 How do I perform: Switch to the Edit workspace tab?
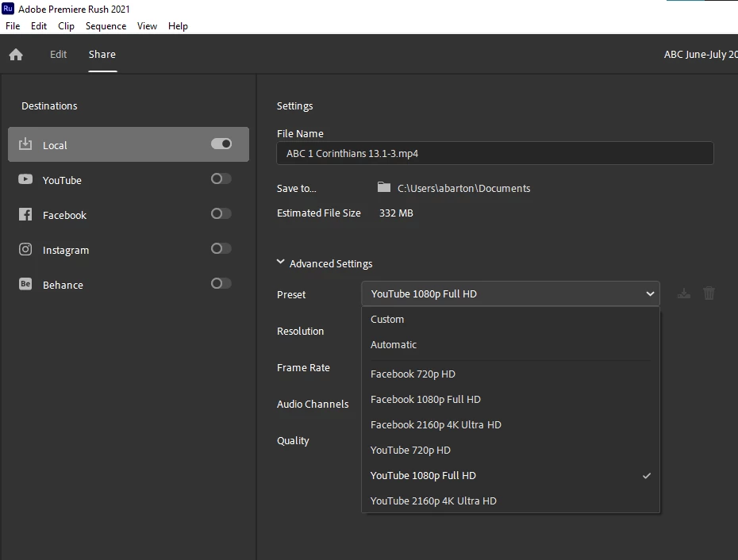click(x=59, y=54)
